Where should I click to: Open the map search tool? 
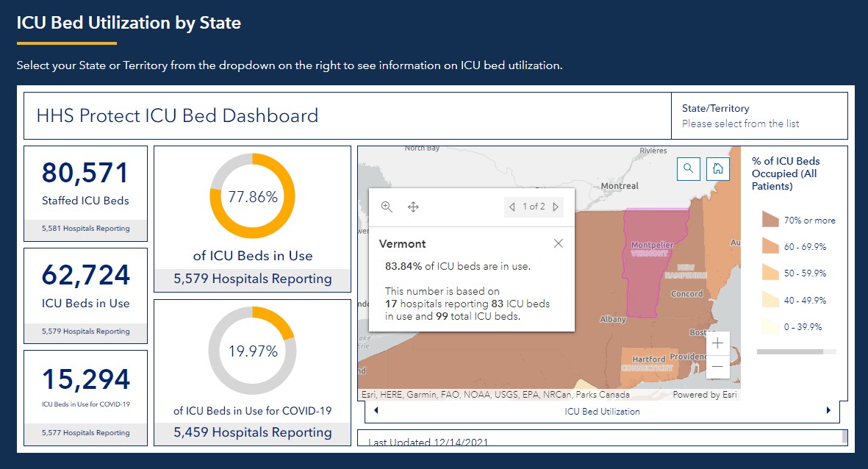point(688,168)
